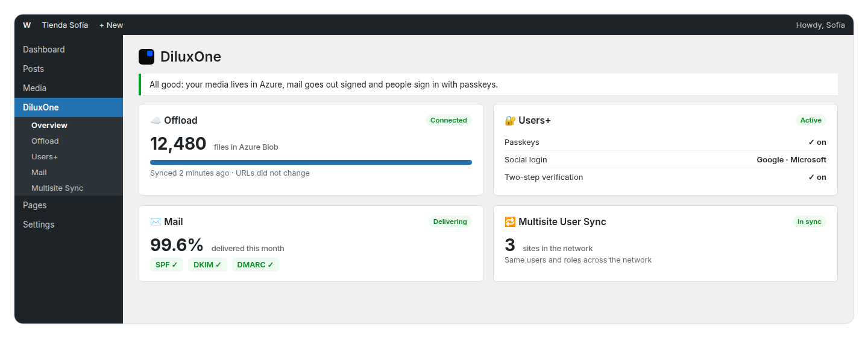Click the Connected status badge

point(448,120)
